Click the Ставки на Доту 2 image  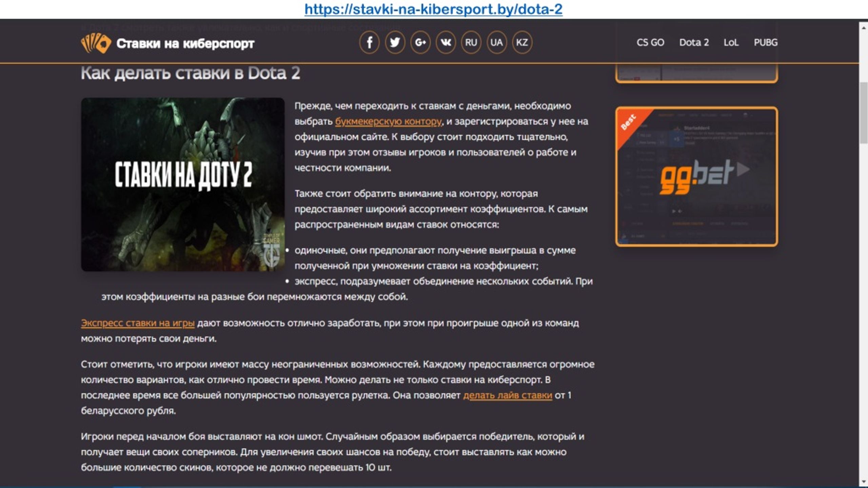coord(183,184)
